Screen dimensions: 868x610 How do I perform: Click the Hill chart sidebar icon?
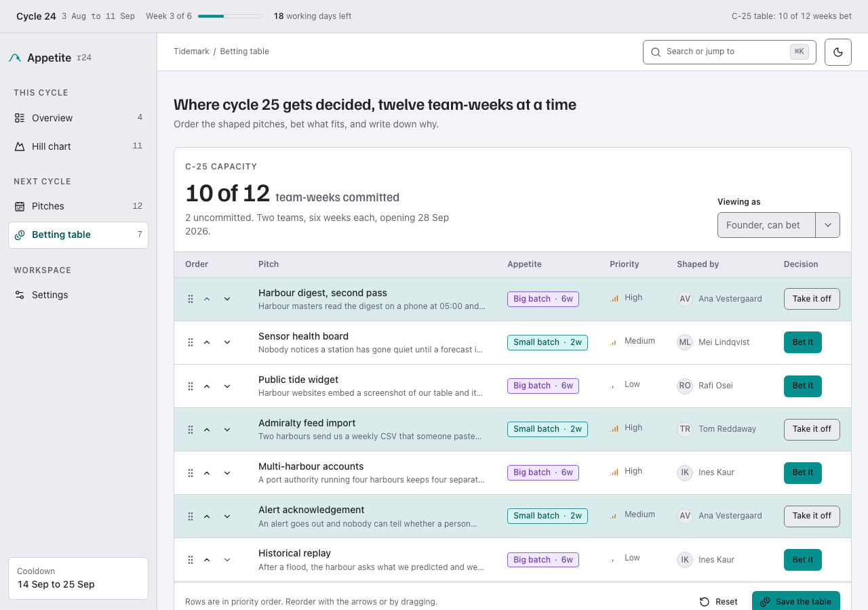(20, 146)
